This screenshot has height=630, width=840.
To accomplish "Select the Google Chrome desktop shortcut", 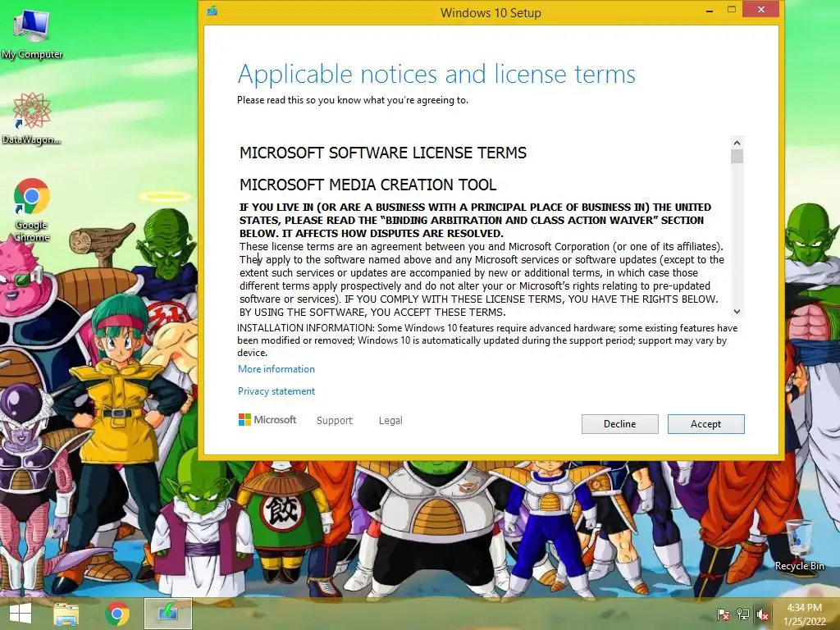I will coord(32,211).
